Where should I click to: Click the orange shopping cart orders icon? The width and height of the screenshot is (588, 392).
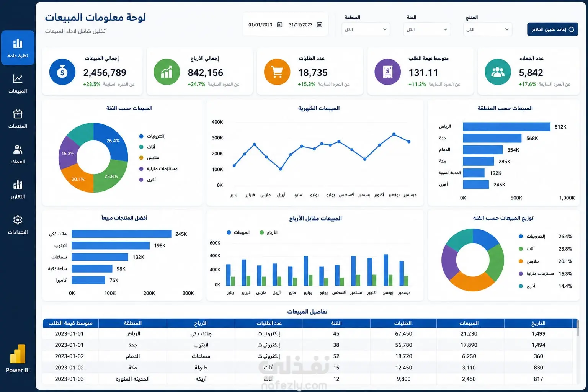point(277,72)
